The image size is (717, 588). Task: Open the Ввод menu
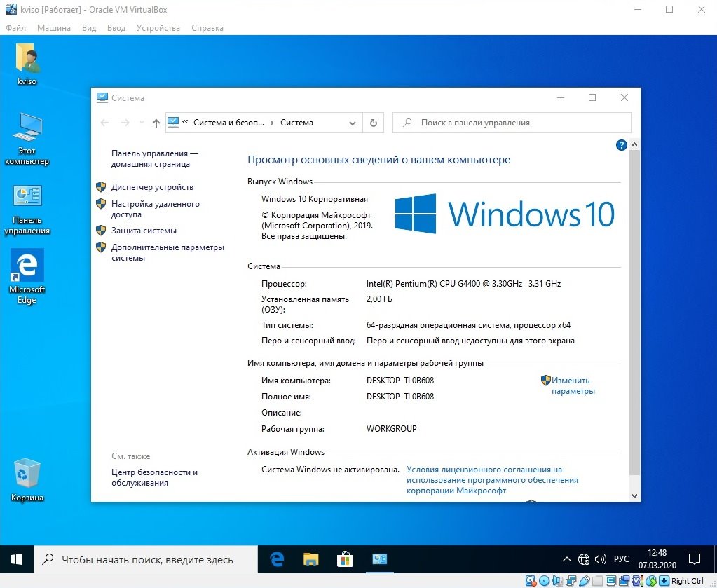tap(116, 28)
